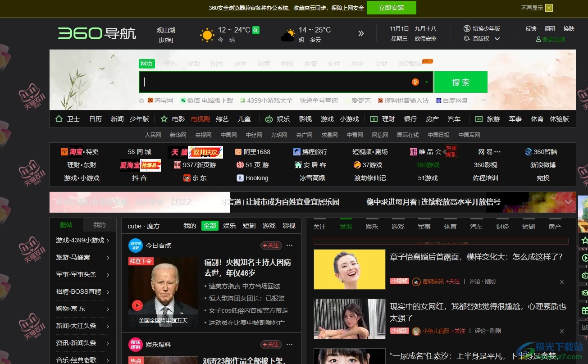
Task: Open 37游戏 site link
Action: [x=368, y=165]
